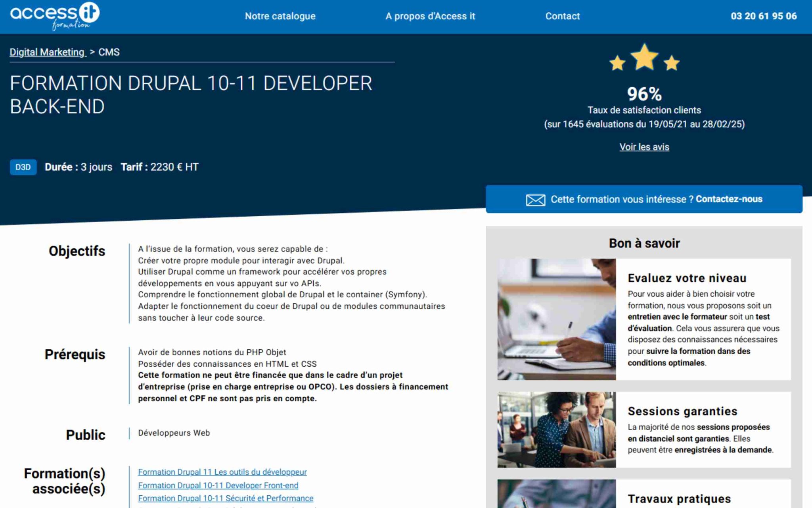The height and width of the screenshot is (508, 812).
Task: Open Formation Drupal 10-11 Sécurité et Performance
Action: (x=225, y=498)
